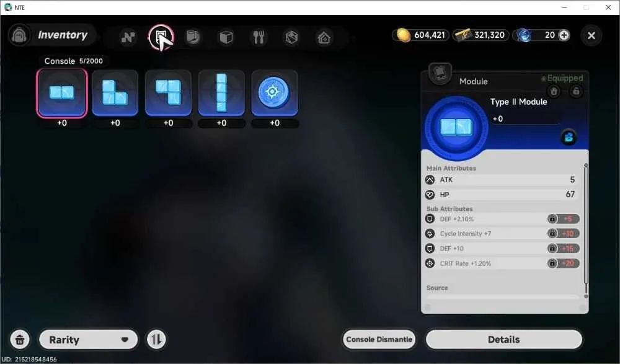Image resolution: width=620 pixels, height=364 pixels.
Task: Toggle the module lock icon in panel header
Action: click(x=576, y=91)
